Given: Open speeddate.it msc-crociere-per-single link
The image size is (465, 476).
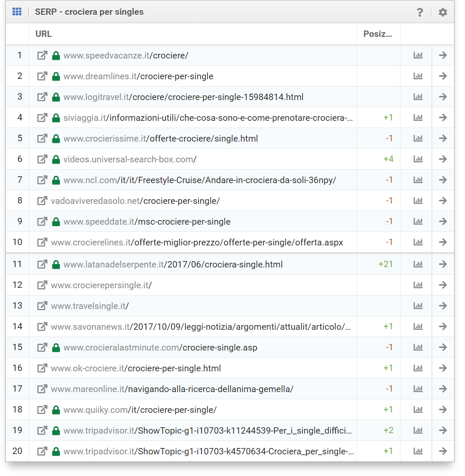Looking at the screenshot, I should click(x=147, y=222).
